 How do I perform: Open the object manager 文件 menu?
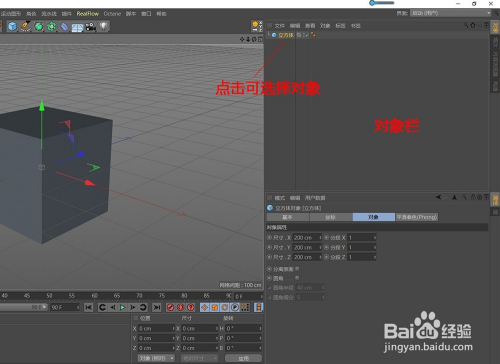click(x=279, y=26)
